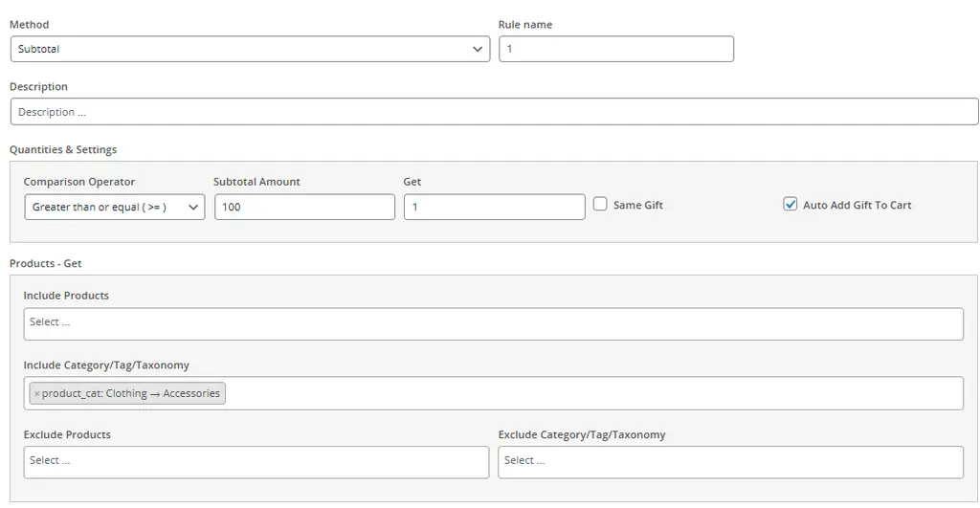Click empty area of Include Category/Tag/Taxonomy field
980x508 pixels.
(593, 393)
